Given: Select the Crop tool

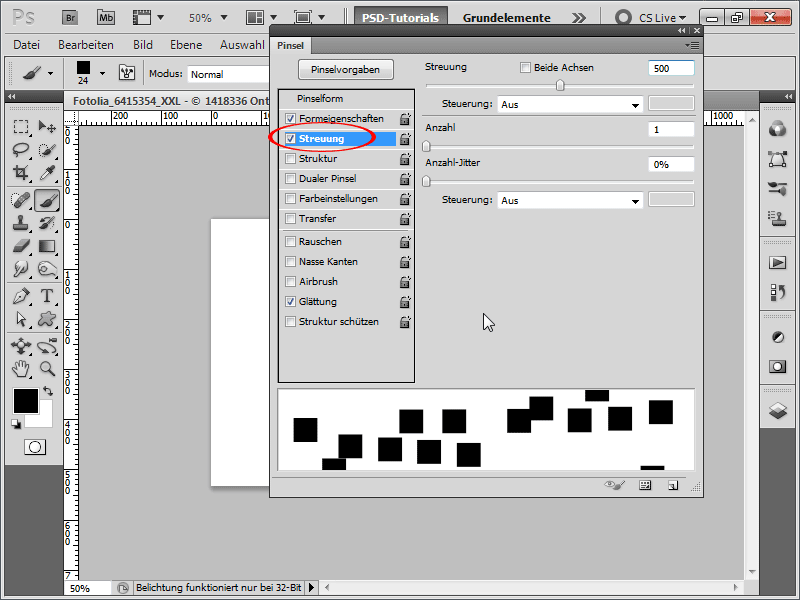Looking at the screenshot, I should [21, 173].
